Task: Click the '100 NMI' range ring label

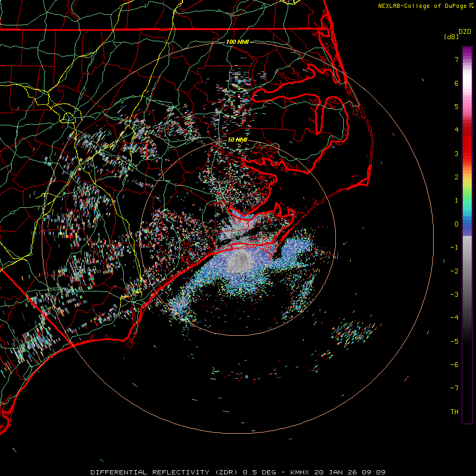Action: click(237, 42)
